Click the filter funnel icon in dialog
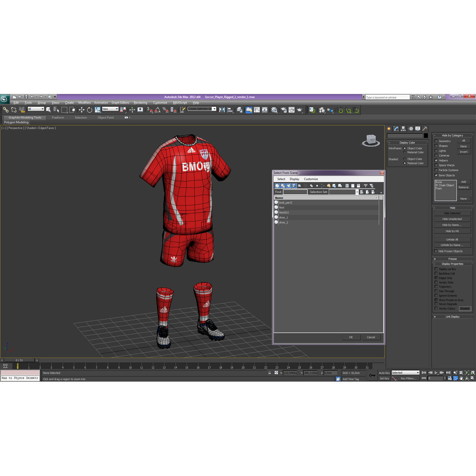476x476 pixels. (366, 186)
